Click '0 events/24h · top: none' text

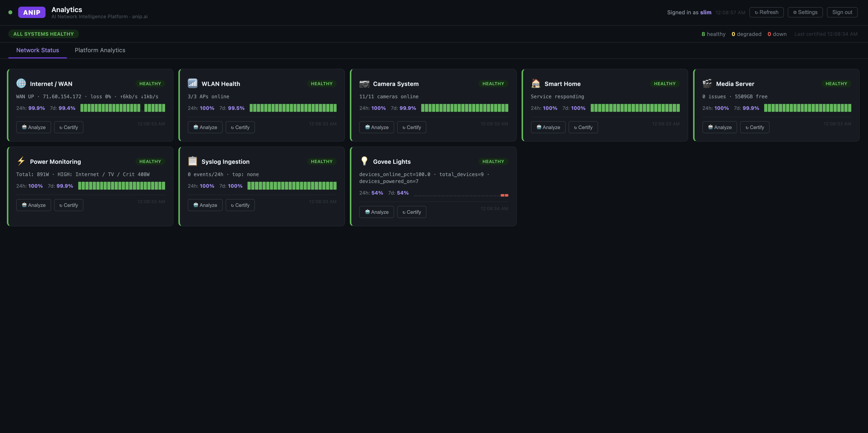coord(223,175)
